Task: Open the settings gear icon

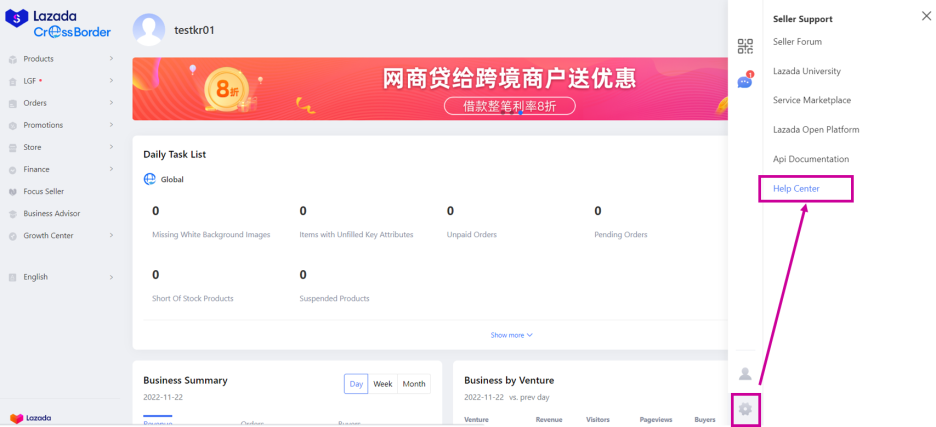Action: coord(745,409)
